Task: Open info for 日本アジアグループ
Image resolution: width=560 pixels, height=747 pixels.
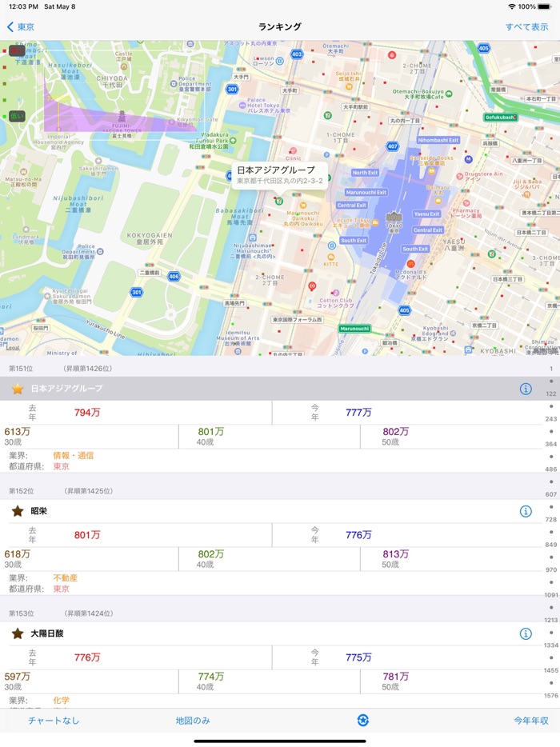Action: point(526,389)
